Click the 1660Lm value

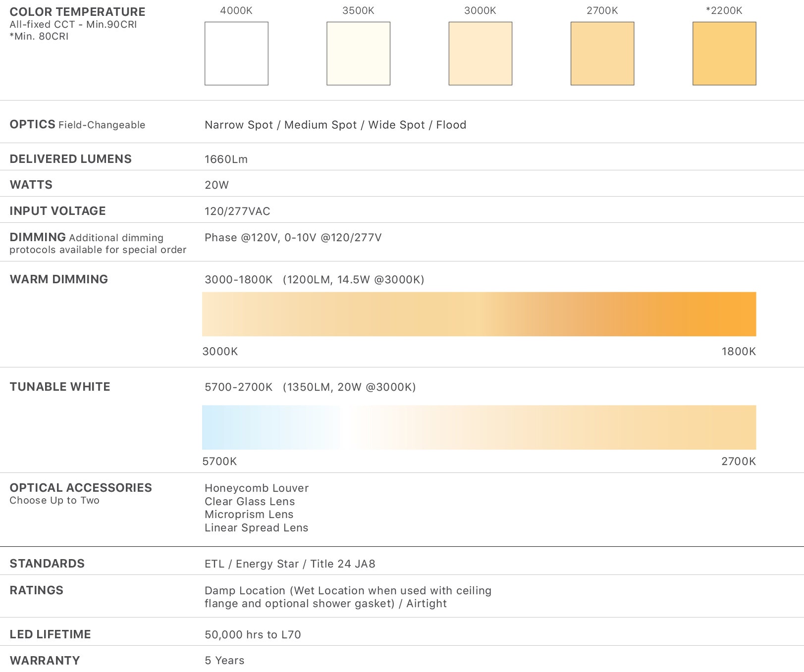coord(226,159)
